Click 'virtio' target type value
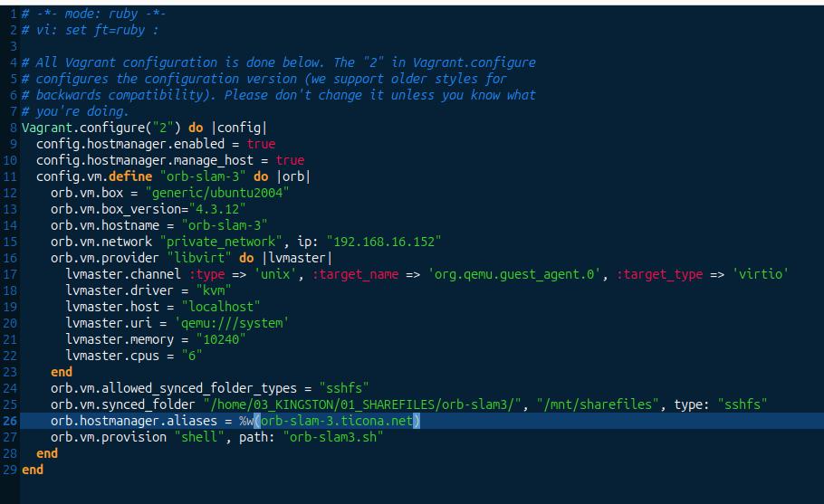 pos(760,274)
